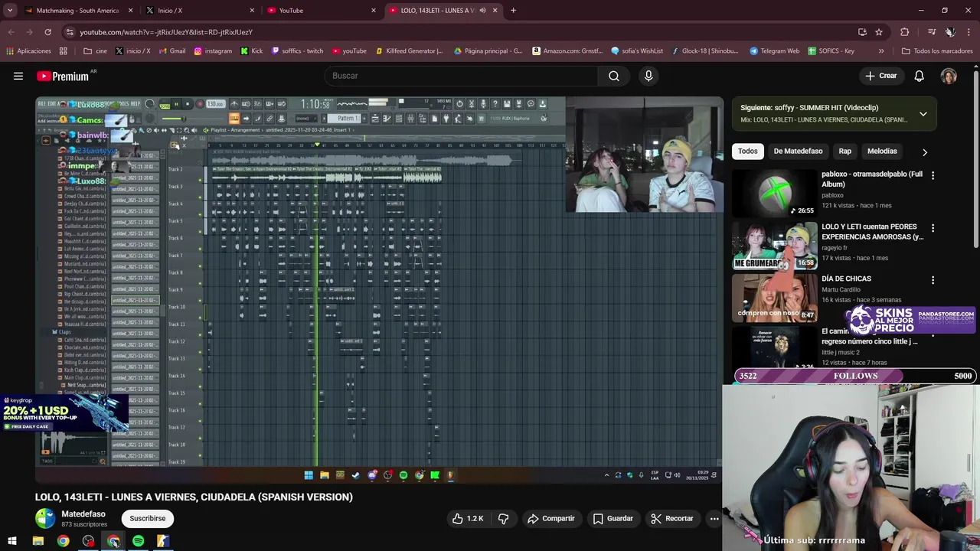This screenshot has width=980, height=551.
Task: Start voice search with the microphone icon
Action: 648,76
